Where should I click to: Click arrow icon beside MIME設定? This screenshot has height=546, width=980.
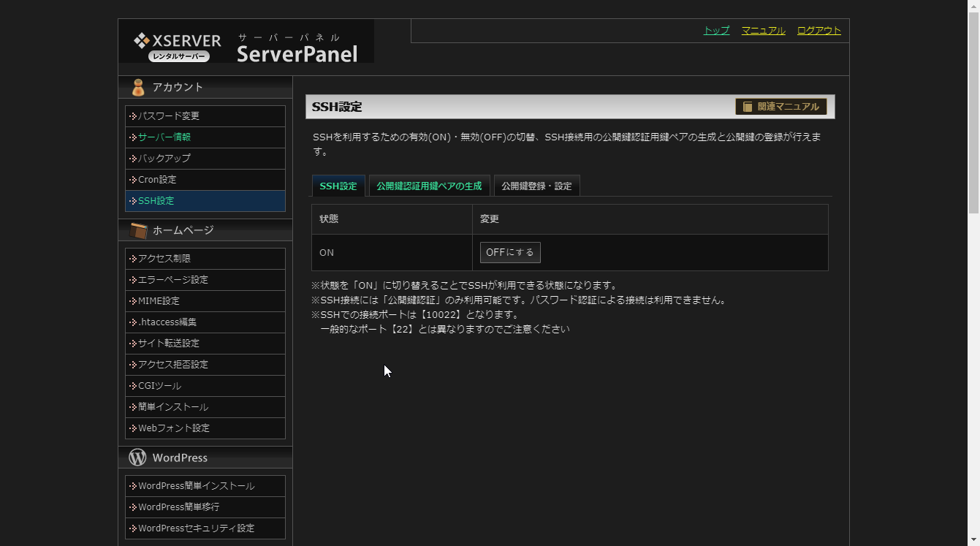point(133,301)
